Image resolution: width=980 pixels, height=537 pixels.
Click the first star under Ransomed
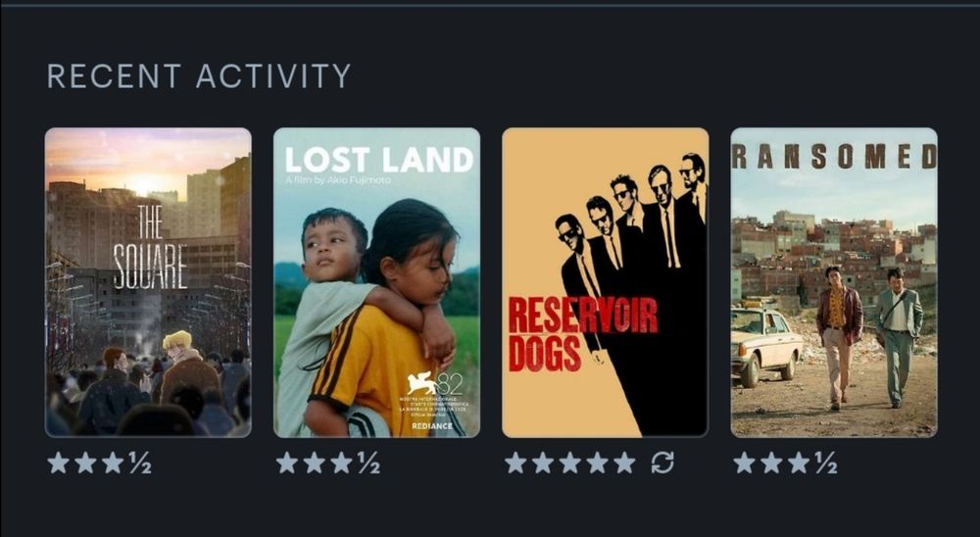coord(745,463)
